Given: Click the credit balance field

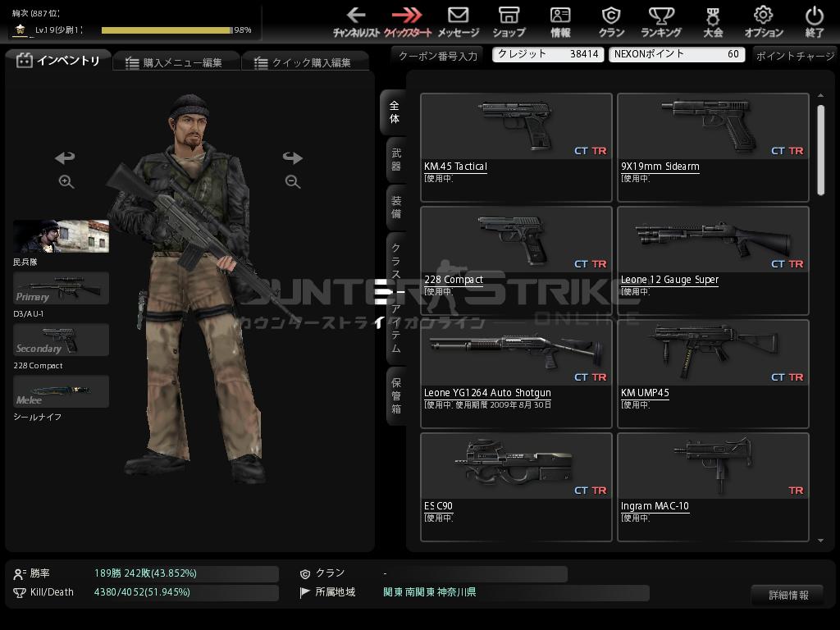Looking at the screenshot, I should click(548, 54).
